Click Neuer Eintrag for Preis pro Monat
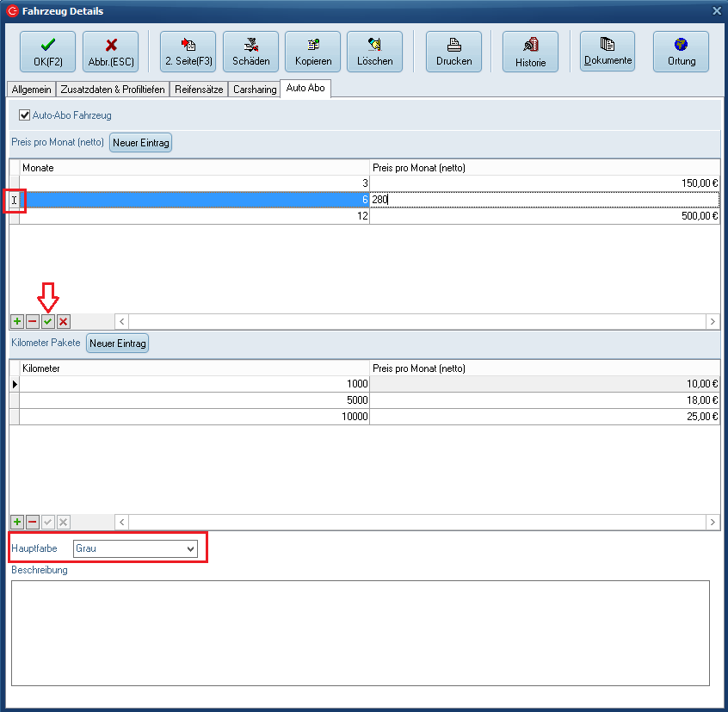Viewport: 728px width, 712px height. pyautogui.click(x=140, y=143)
